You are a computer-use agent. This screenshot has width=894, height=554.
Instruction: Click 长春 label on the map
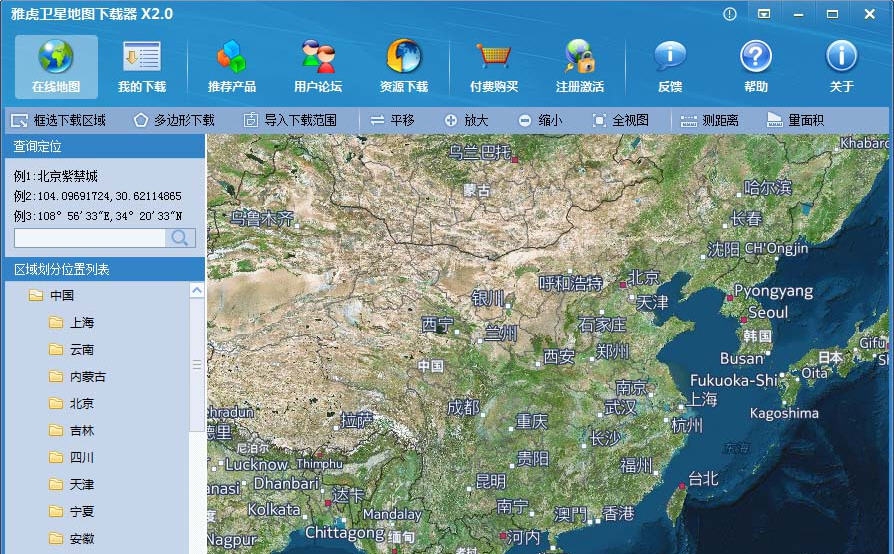[746, 218]
